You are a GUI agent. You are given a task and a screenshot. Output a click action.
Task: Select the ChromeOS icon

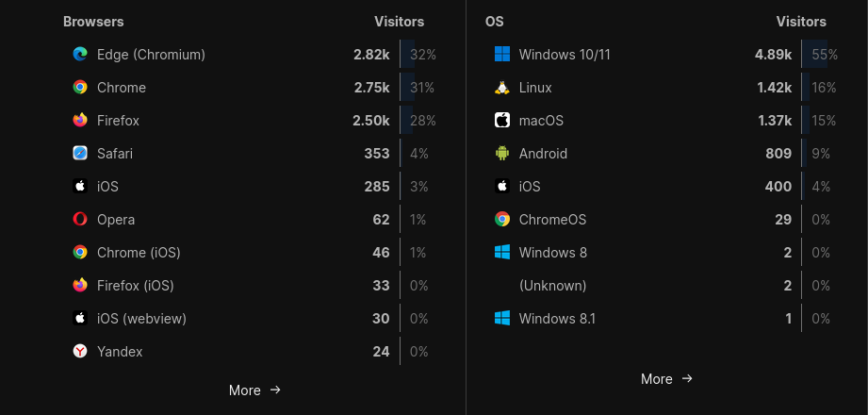(502, 220)
